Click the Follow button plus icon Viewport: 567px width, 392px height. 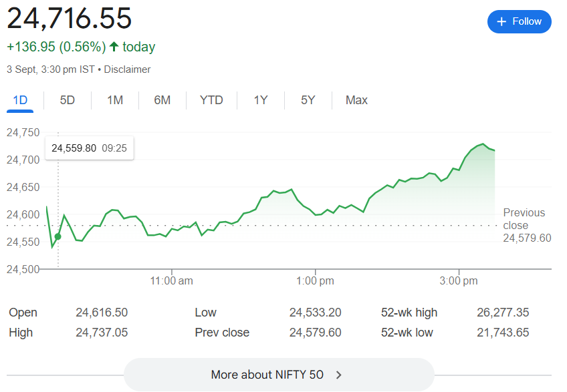click(502, 21)
